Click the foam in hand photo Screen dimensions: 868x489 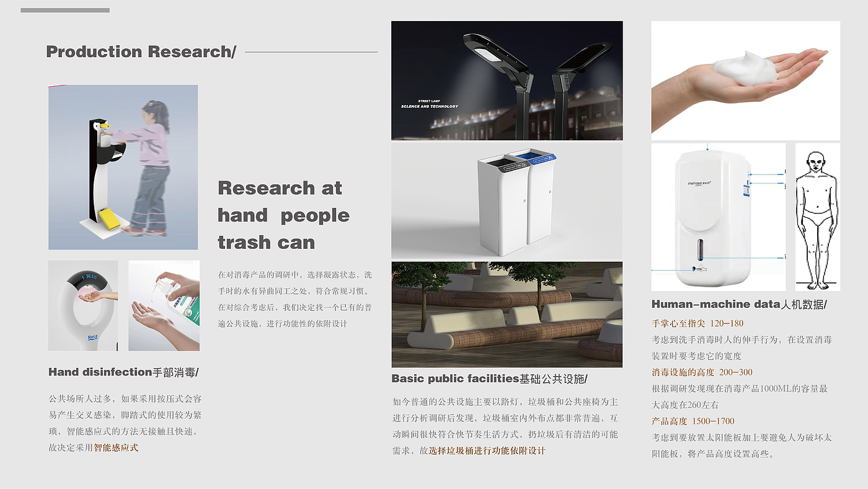pos(745,81)
